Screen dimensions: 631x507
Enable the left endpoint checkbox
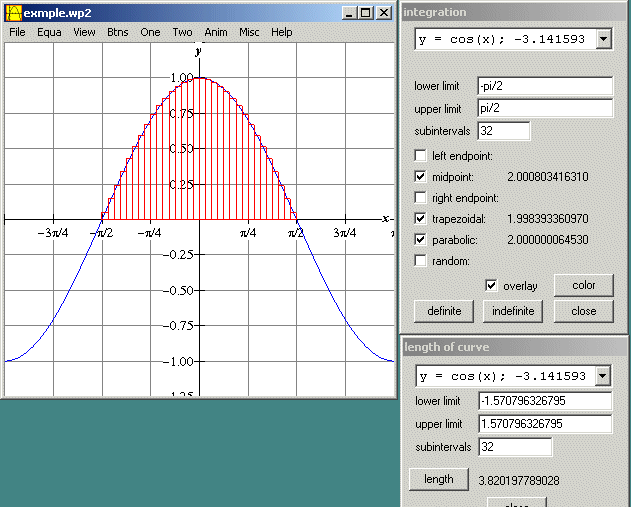[x=420, y=156]
